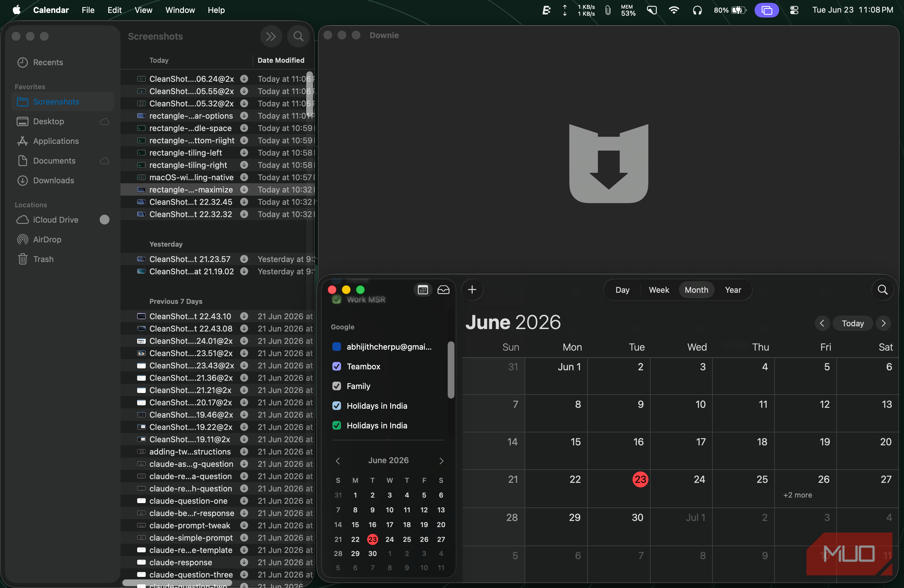This screenshot has height=588, width=904.
Task: Switch Calendar to Day view
Action: click(622, 290)
